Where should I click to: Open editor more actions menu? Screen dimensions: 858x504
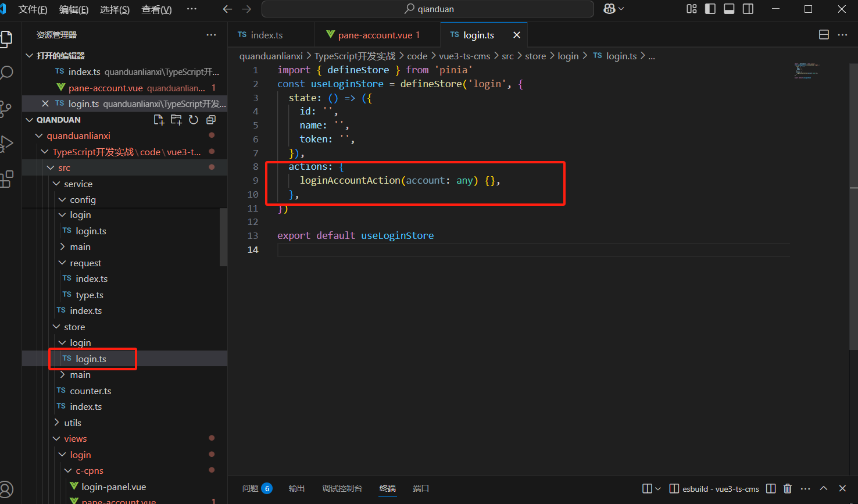[x=842, y=35]
